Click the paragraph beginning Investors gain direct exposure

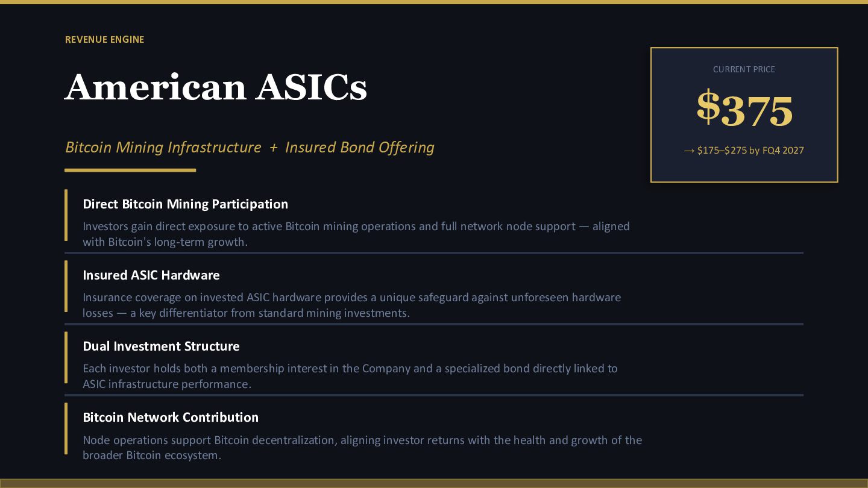coord(356,234)
